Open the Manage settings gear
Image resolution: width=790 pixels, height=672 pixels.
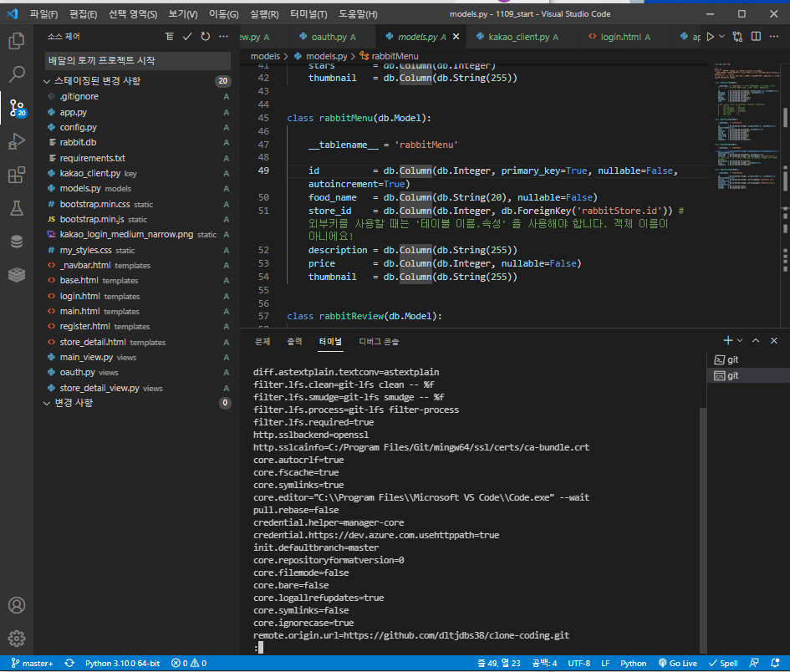[17, 639]
